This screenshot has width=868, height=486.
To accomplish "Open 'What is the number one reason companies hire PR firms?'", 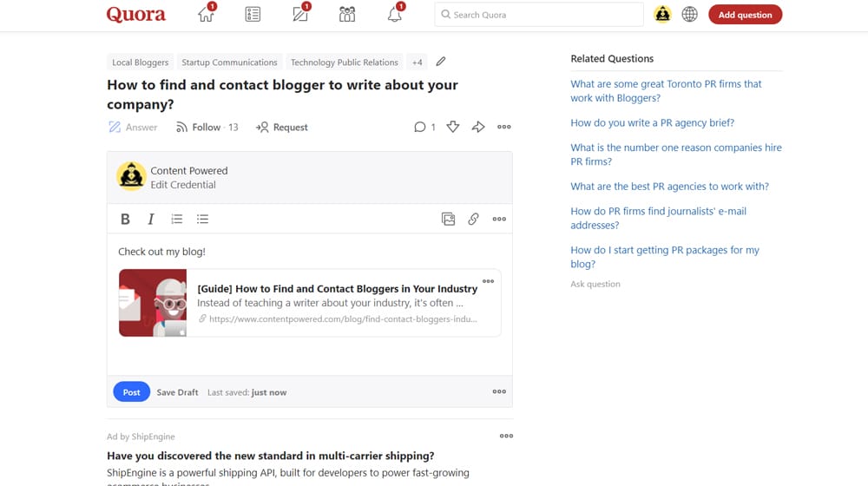I will (x=676, y=154).
